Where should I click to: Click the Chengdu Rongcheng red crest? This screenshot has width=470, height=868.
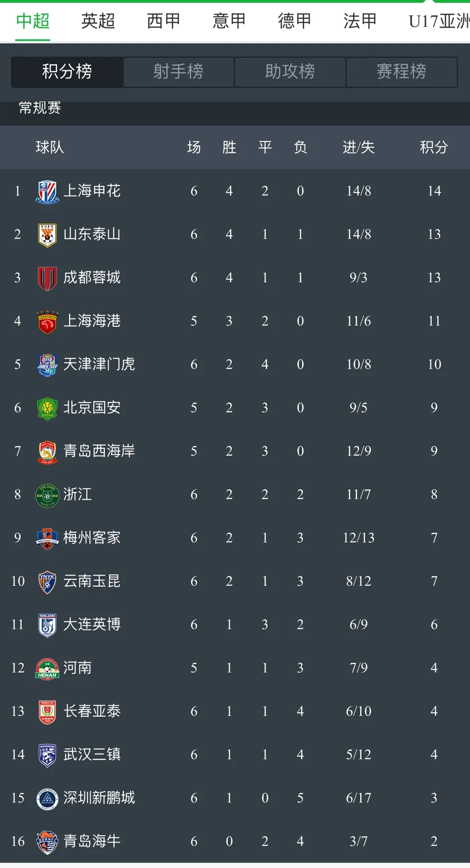pos(47,278)
